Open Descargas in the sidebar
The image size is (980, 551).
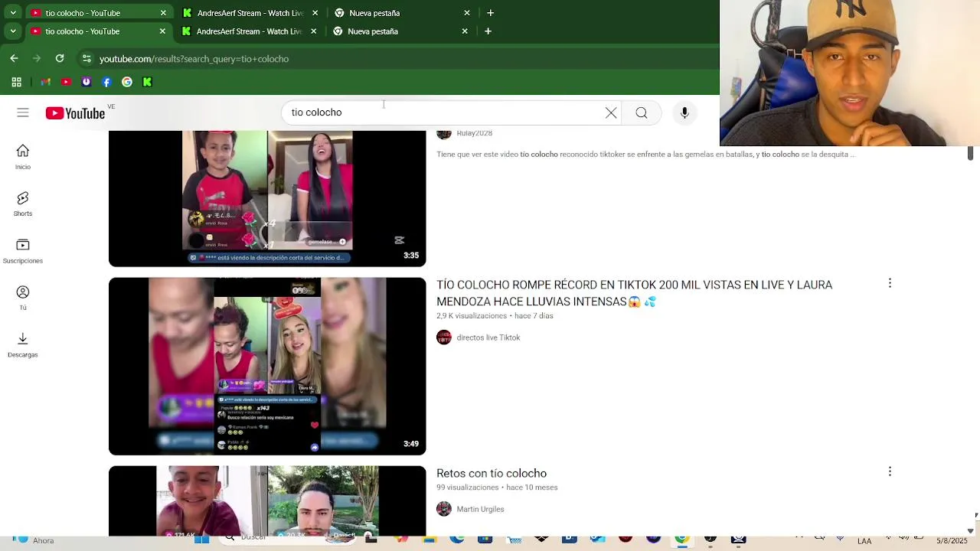click(23, 345)
